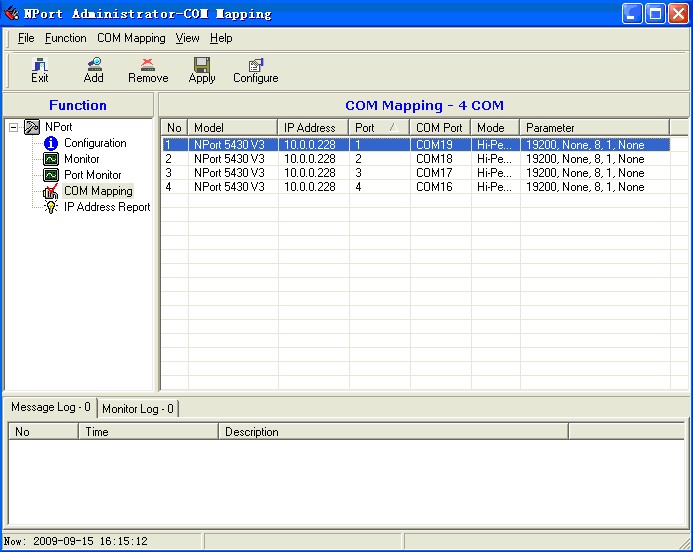Screen dimensions: 693x552
Task: Click the Description column header in the log
Action: coord(393,431)
